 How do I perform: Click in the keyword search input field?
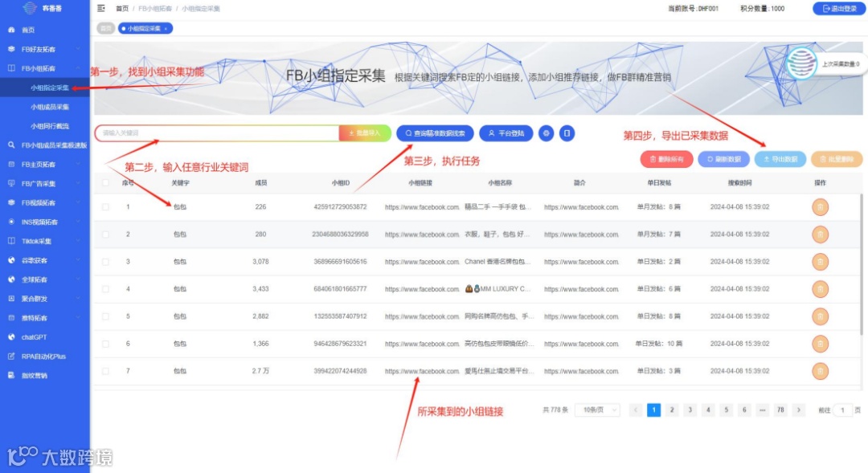[217, 133]
